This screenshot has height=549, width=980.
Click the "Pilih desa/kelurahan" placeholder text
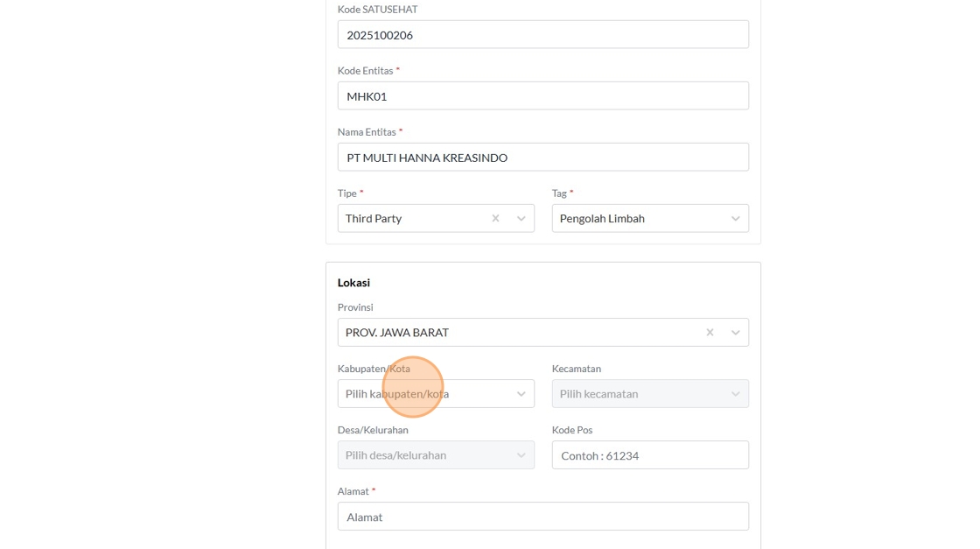click(x=395, y=455)
